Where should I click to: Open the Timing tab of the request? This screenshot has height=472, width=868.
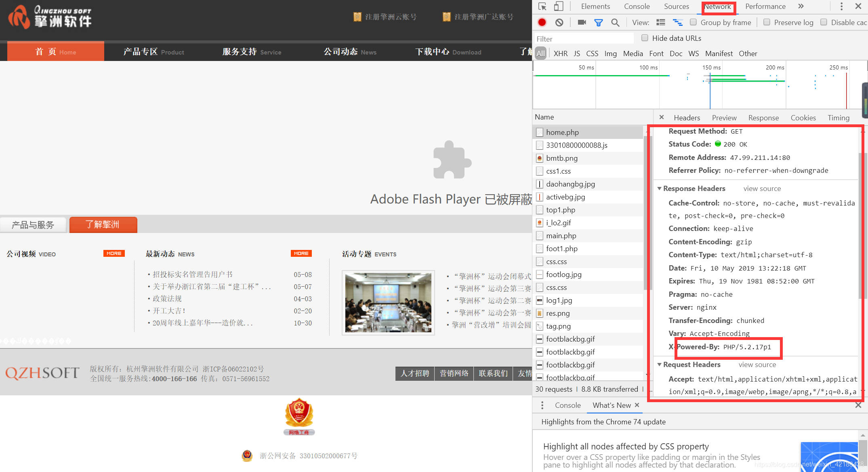pyautogui.click(x=838, y=117)
